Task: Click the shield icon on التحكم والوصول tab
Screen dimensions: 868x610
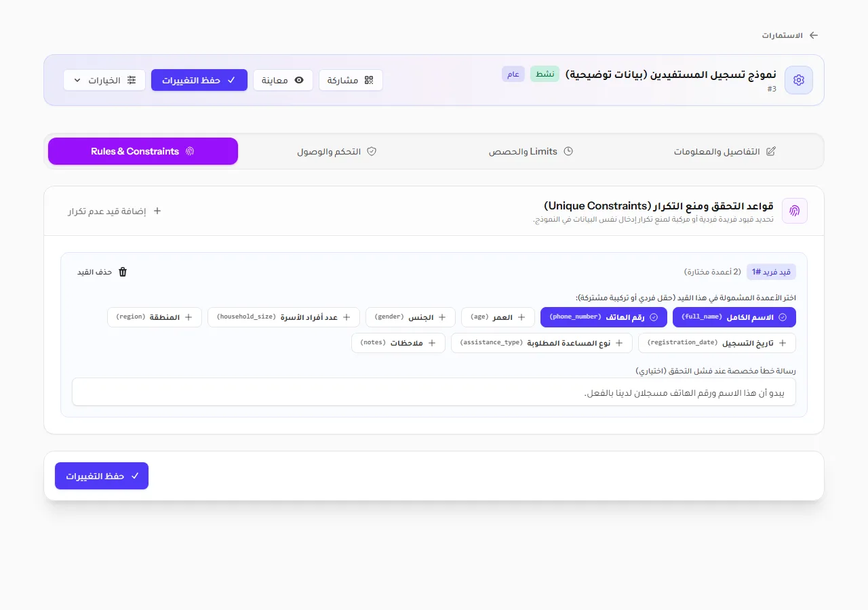Action: [x=372, y=151]
